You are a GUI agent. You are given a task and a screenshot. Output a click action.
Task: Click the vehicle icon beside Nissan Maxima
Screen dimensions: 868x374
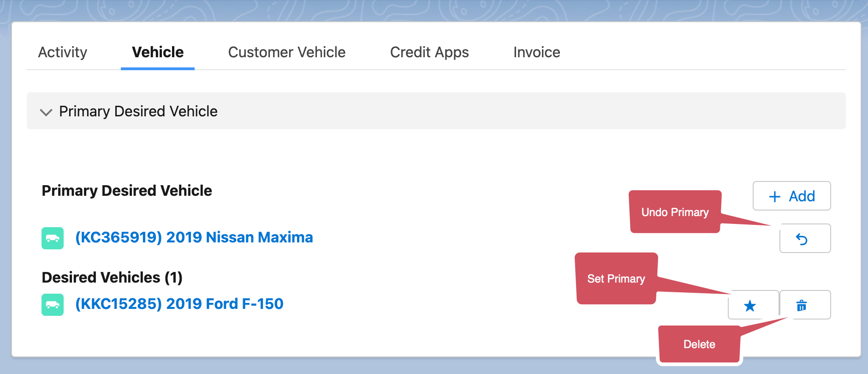(53, 238)
